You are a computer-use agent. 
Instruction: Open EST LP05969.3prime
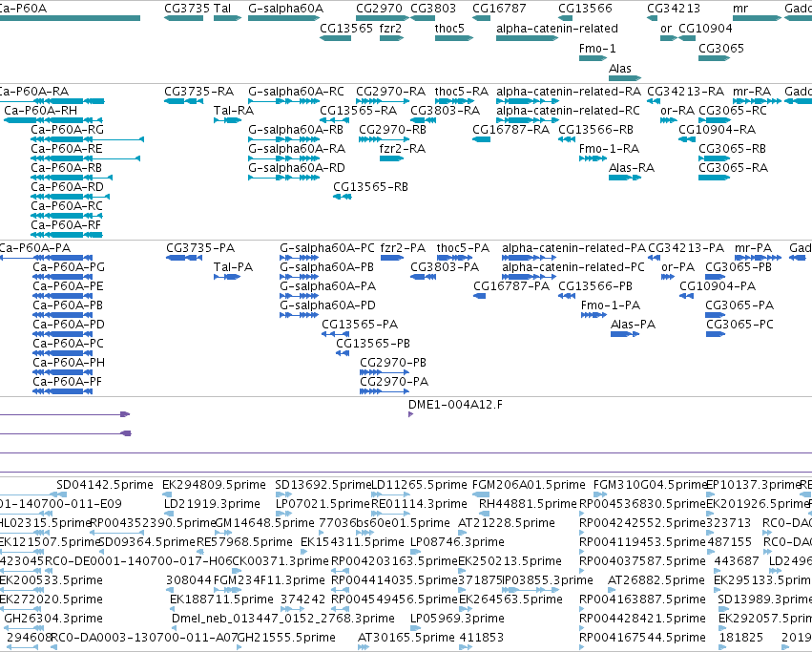(x=457, y=619)
